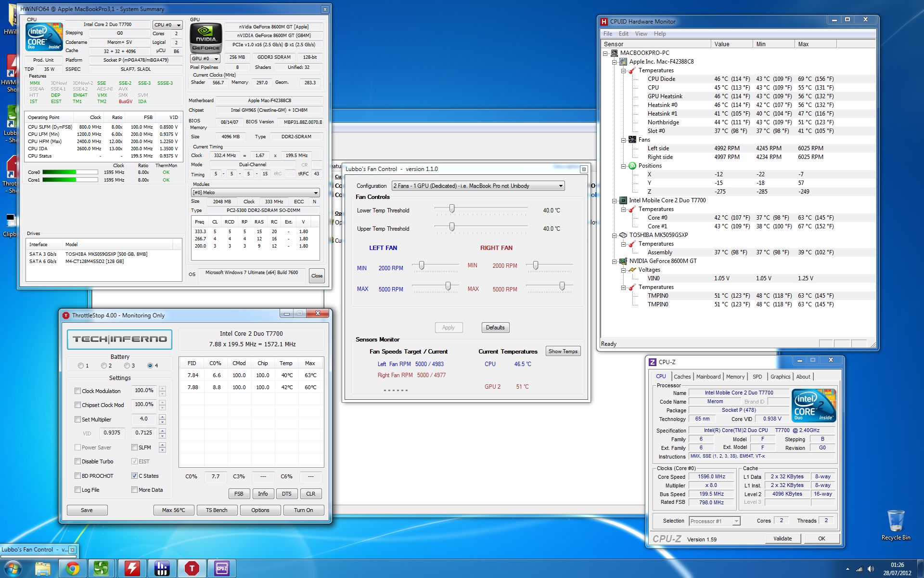The height and width of the screenshot is (578, 924).
Task: Switch to the Mainboard tab in CPU-Z
Action: [708, 377]
